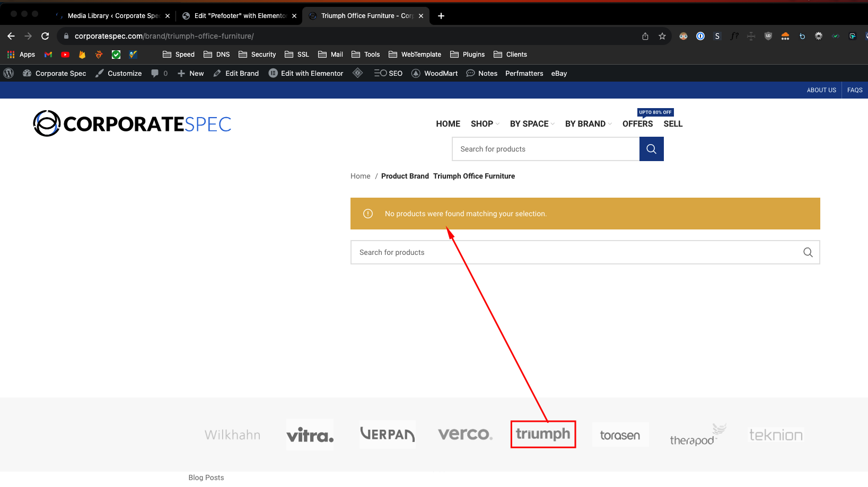Click the gear-shaped extension icon
Viewport: 868px width, 487px height.
pos(819,36)
